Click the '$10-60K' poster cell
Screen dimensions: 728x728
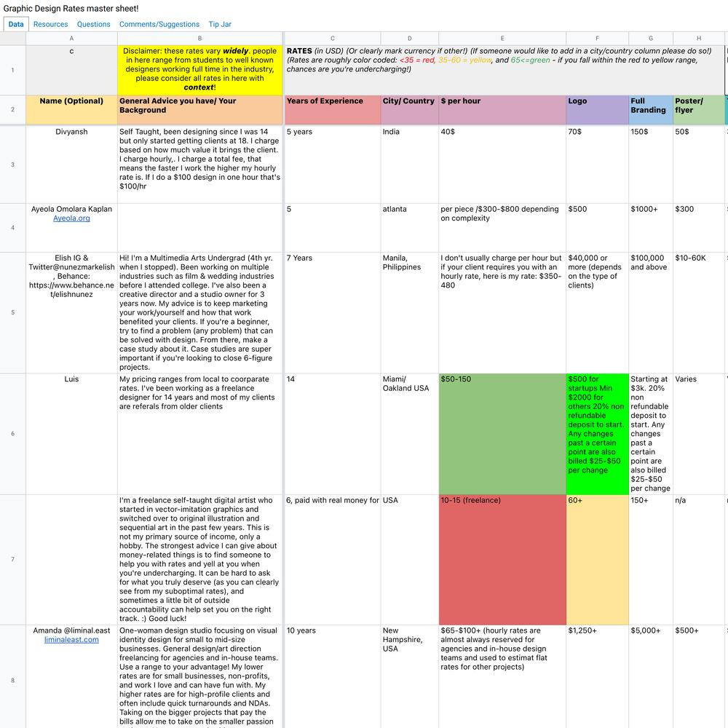click(x=699, y=312)
